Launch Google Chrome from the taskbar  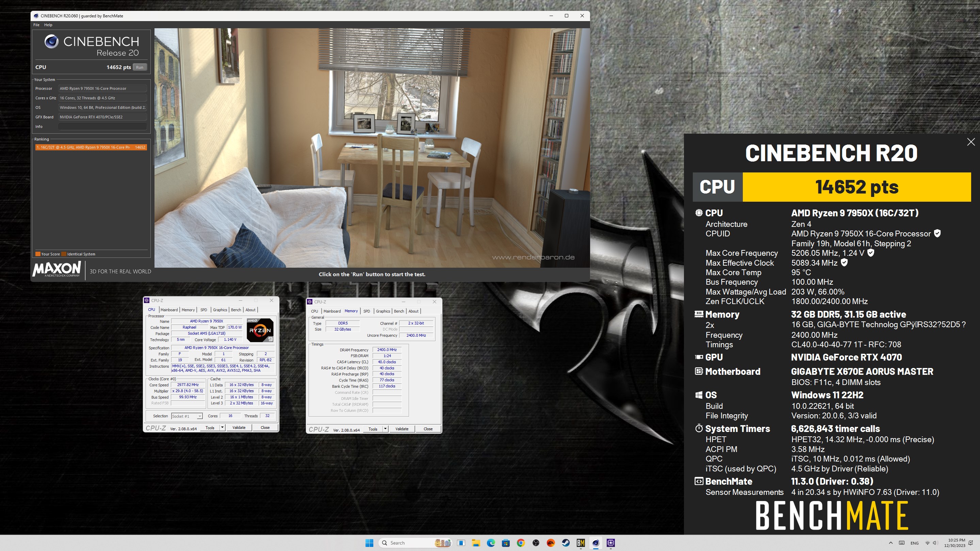521,542
